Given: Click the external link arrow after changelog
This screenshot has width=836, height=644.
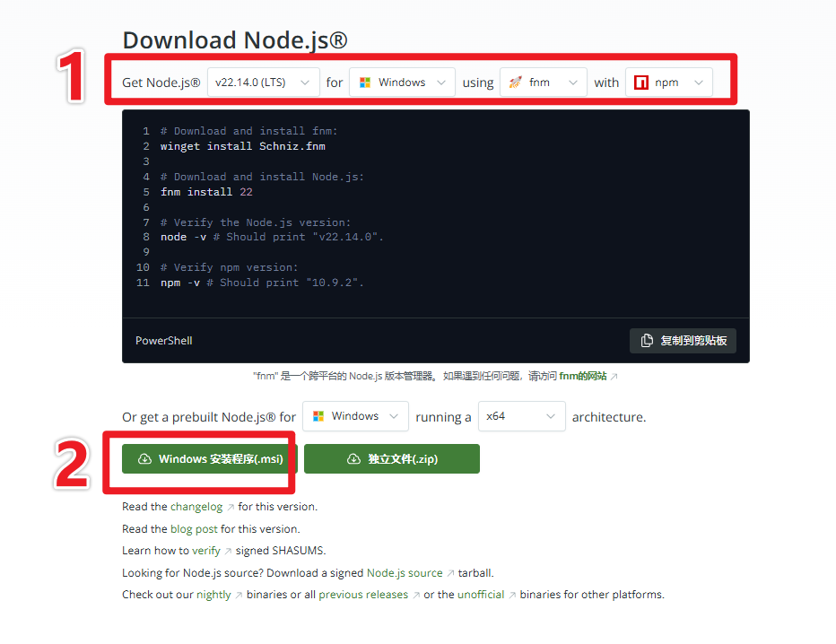Looking at the screenshot, I should pos(231,508).
